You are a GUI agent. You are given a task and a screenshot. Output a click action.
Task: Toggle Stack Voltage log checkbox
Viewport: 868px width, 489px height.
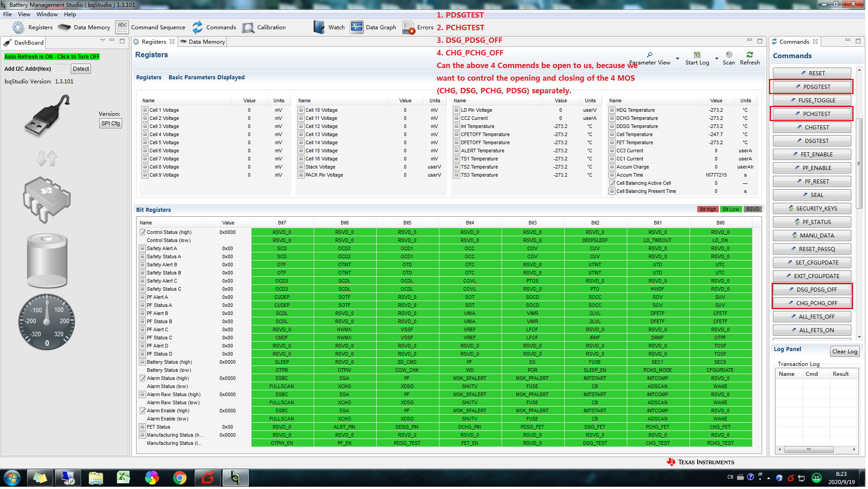click(x=301, y=167)
